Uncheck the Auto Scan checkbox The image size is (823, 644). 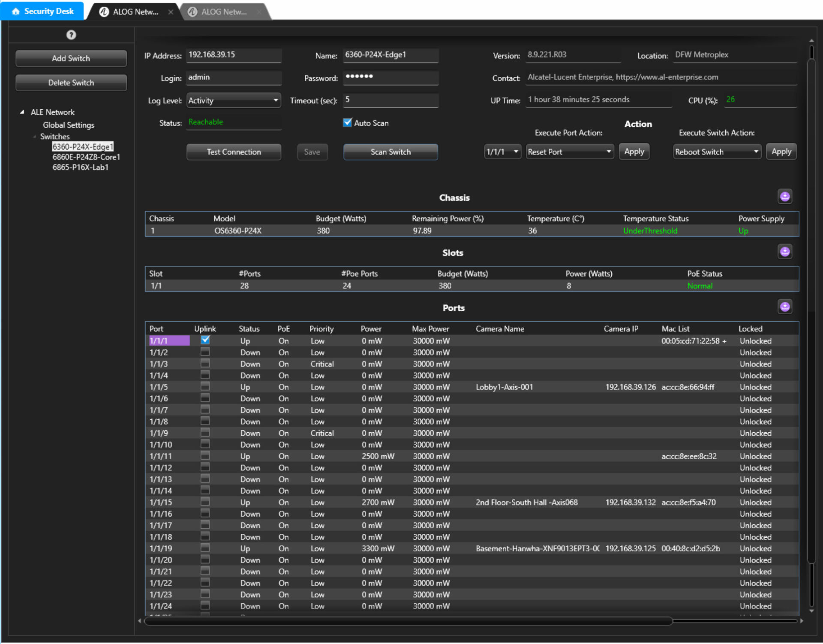347,123
